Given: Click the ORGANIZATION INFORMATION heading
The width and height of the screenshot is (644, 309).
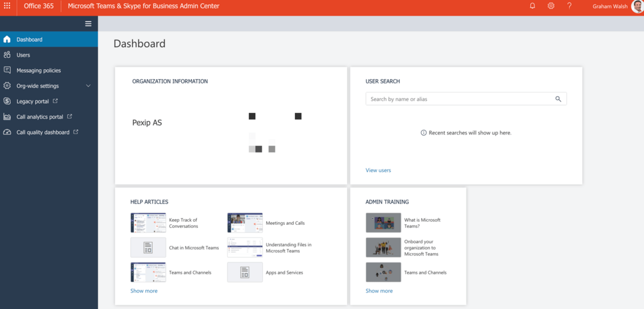Looking at the screenshot, I should click(170, 81).
